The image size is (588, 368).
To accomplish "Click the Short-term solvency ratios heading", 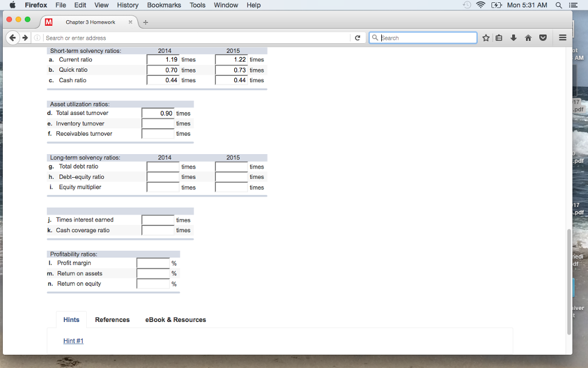I will tap(86, 51).
